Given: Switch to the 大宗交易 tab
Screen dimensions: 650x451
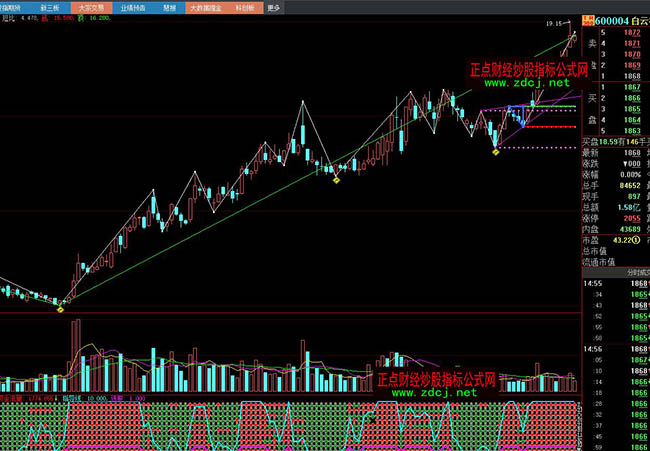Looking at the screenshot, I should (x=91, y=6).
